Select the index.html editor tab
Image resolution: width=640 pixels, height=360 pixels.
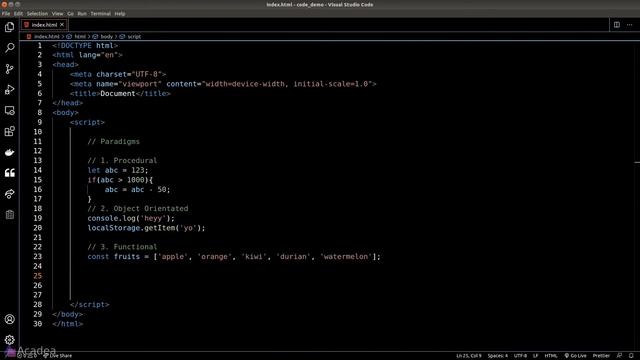click(44, 25)
